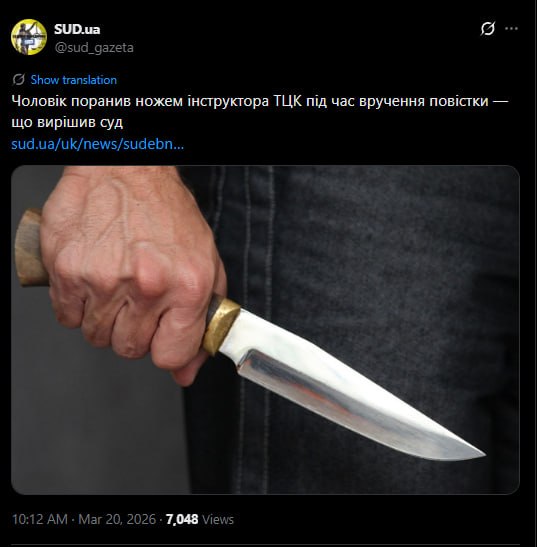Click the 10:12 AM timestamp
This screenshot has height=547, width=537.
[x=40, y=519]
